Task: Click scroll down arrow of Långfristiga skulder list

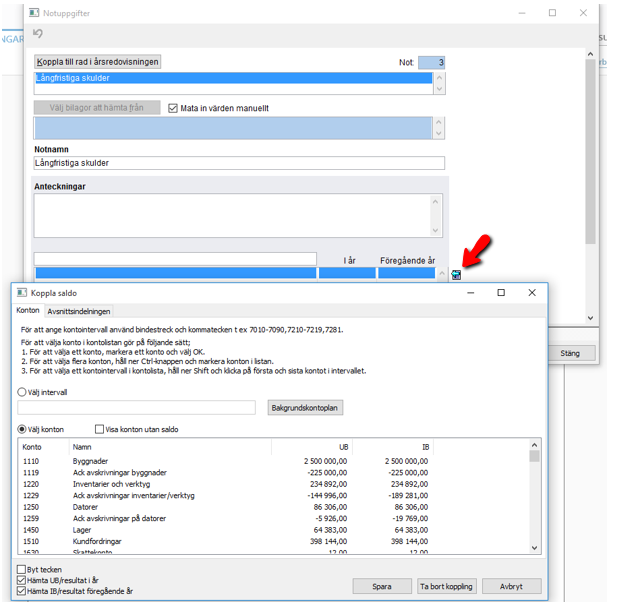Action: [x=439, y=89]
